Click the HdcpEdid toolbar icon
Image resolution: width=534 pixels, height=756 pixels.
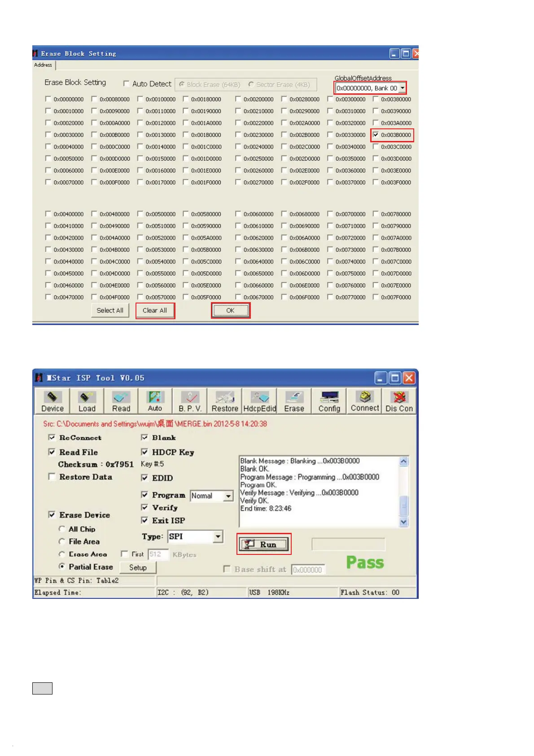(259, 401)
